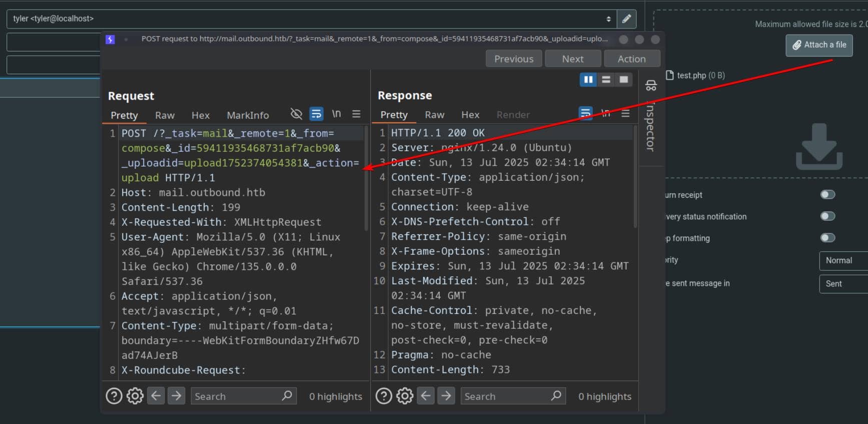Click the 'HTTP/1.1 200 OK' response line
This screenshot has width=868, height=424.
[x=438, y=133]
